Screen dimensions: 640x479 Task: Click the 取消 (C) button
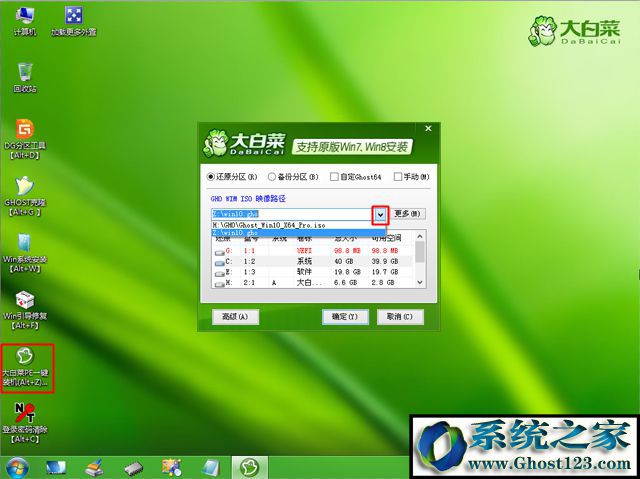pos(400,317)
